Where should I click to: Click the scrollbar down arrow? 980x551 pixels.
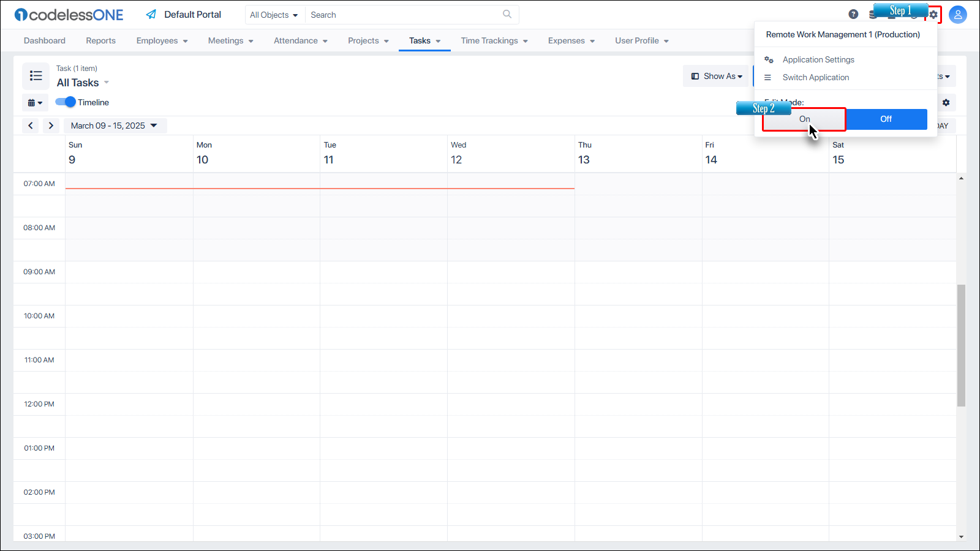pos(961,537)
